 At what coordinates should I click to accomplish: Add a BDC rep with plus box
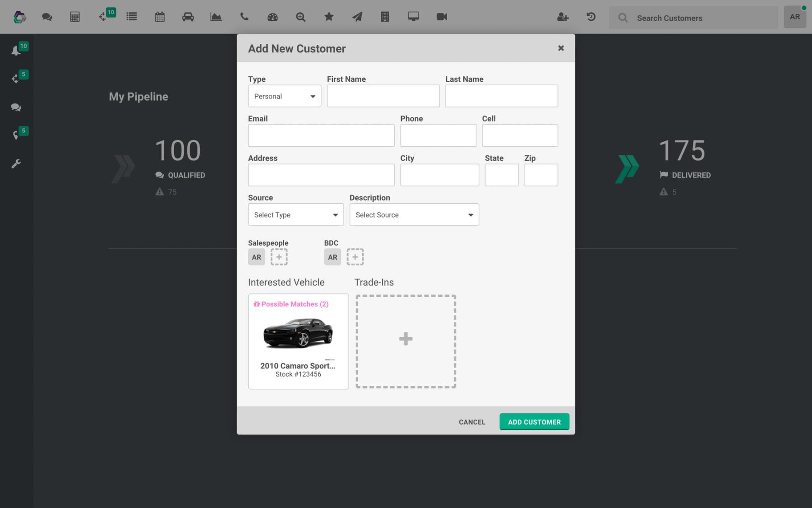pyautogui.click(x=355, y=257)
